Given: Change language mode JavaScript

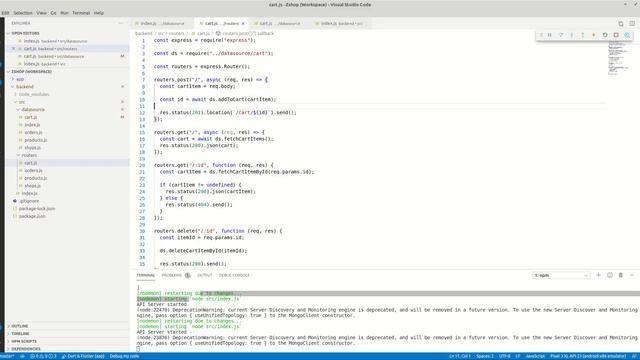Looking at the screenshot, I should coord(535,356).
